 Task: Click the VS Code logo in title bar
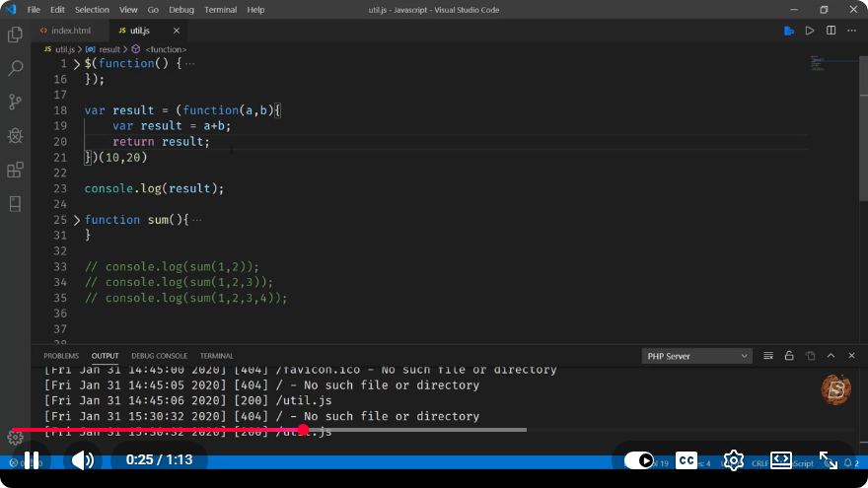(x=11, y=10)
